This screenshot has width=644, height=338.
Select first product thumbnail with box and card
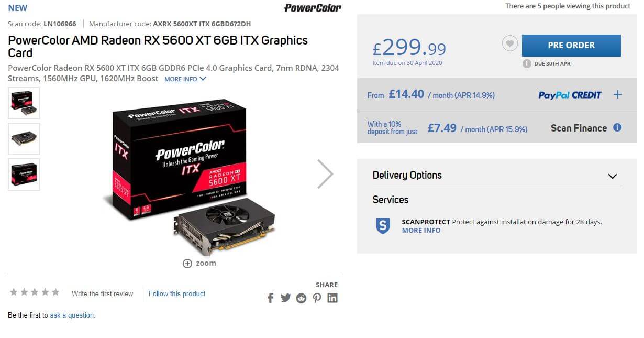click(x=24, y=103)
